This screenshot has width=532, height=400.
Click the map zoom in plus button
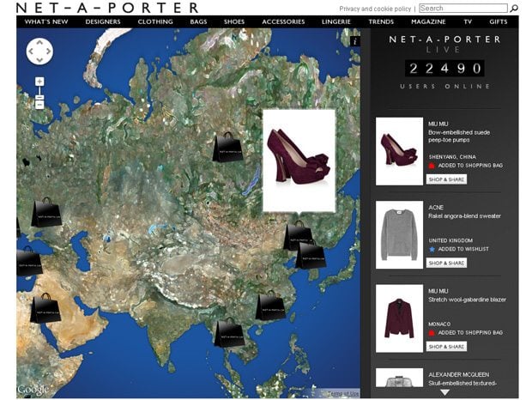tap(39, 82)
